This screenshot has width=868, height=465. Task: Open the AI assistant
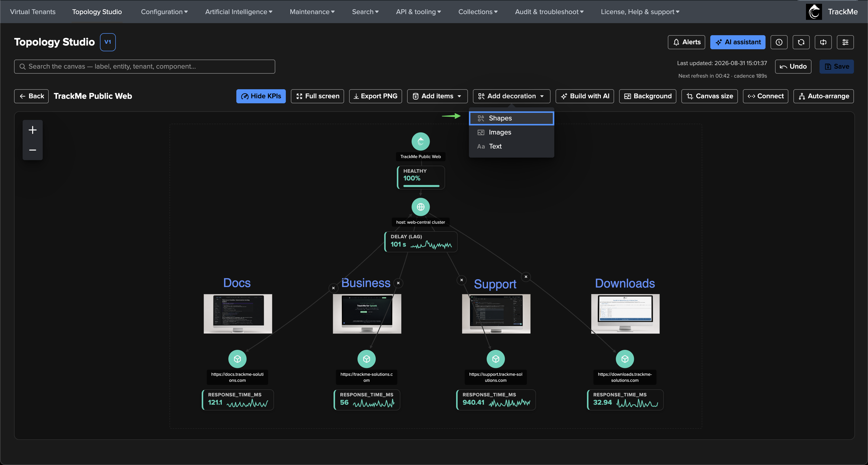[738, 42]
